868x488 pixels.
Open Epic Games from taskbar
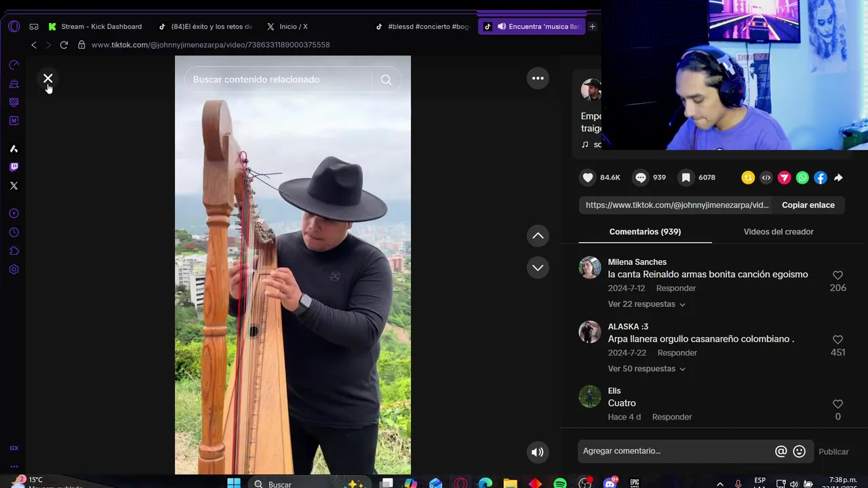(635, 483)
